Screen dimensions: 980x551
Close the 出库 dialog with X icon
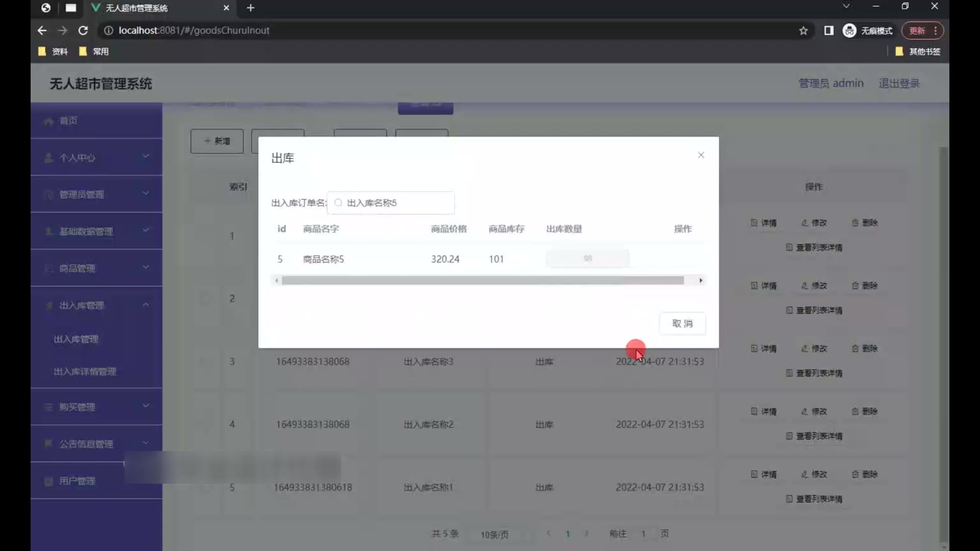(x=701, y=155)
